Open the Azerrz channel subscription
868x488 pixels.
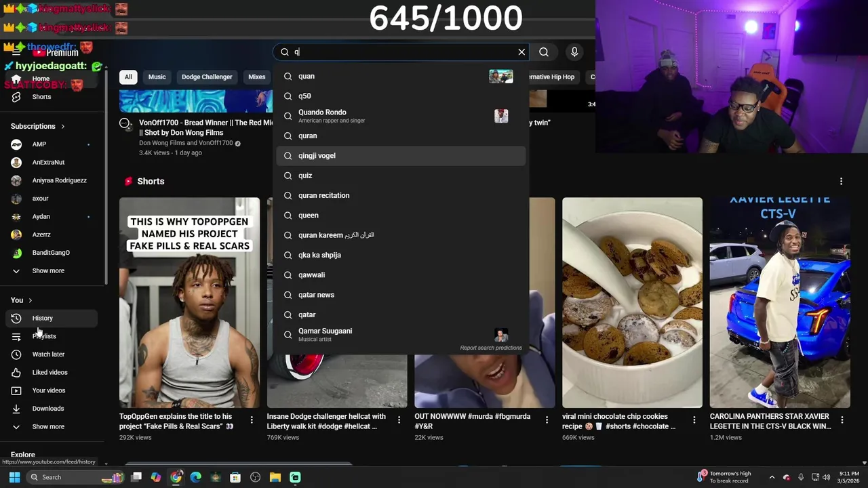click(52, 235)
